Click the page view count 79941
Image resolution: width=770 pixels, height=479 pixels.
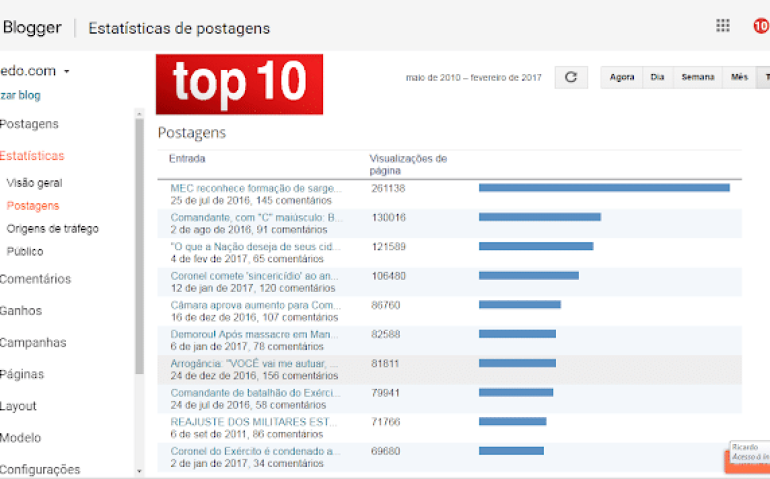385,393
